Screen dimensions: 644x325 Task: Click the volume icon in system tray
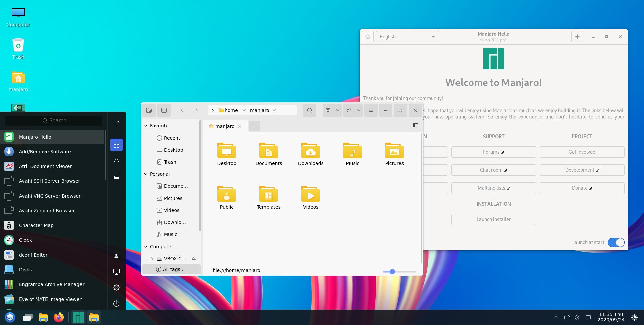577,317
